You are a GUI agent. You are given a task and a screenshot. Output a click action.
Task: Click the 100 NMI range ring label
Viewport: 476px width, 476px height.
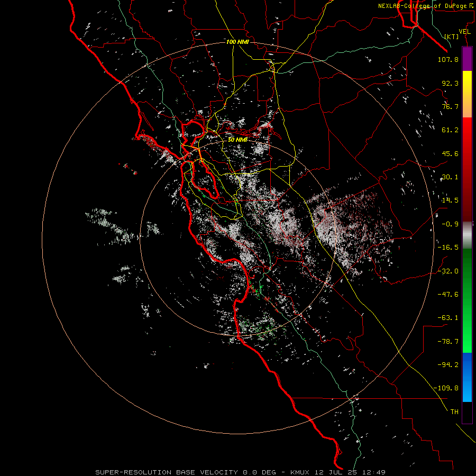(x=237, y=42)
